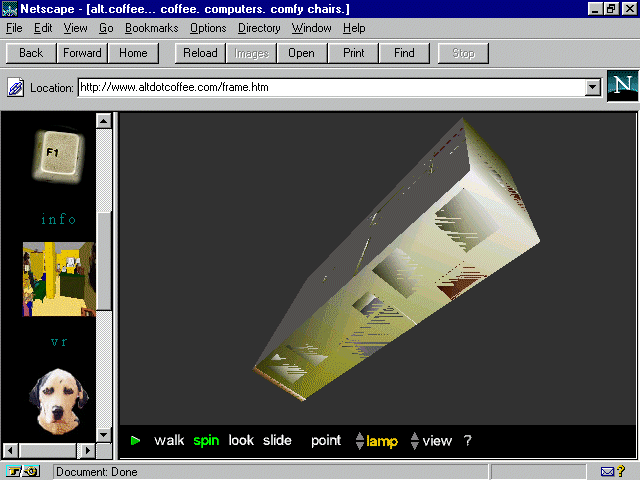Click the view up/down arrows

(416, 441)
